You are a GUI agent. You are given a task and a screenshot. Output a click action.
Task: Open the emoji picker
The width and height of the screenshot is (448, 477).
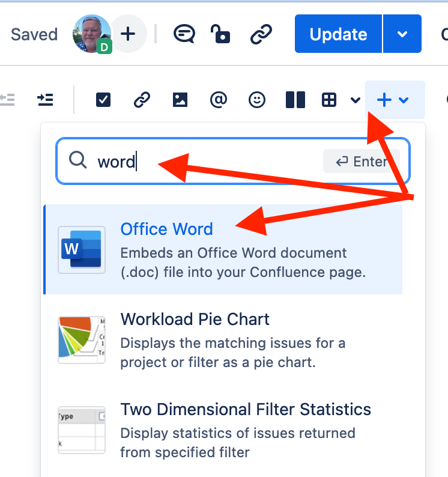tap(257, 100)
